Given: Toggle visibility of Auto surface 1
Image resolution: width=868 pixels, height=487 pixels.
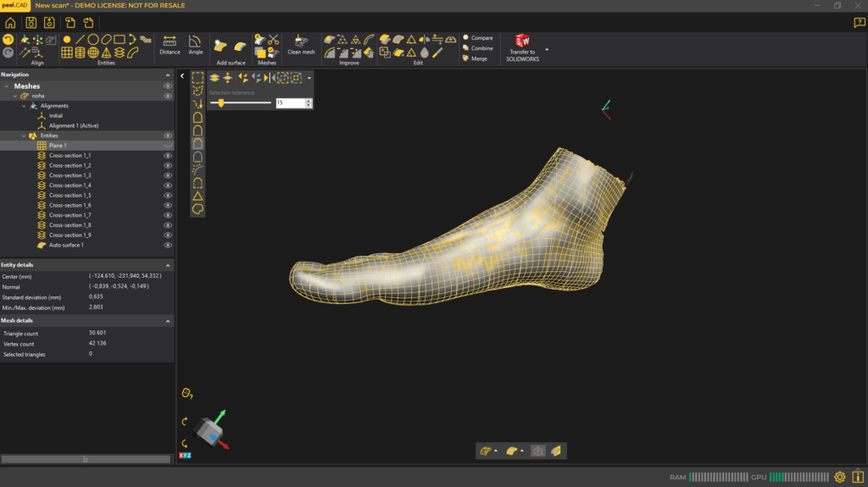Looking at the screenshot, I should click(x=168, y=245).
